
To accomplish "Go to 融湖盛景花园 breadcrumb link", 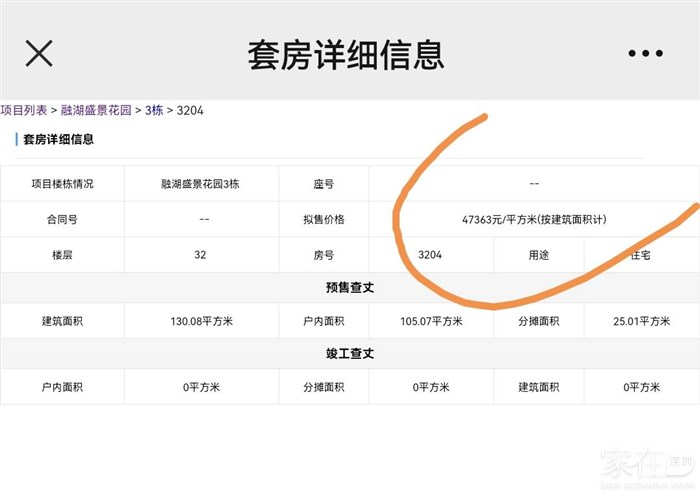I will click(97, 110).
